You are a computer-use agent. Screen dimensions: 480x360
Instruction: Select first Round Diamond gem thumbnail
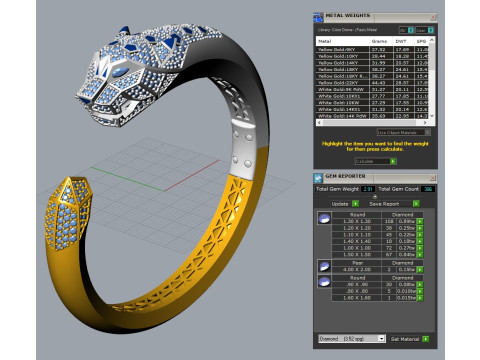click(x=324, y=218)
